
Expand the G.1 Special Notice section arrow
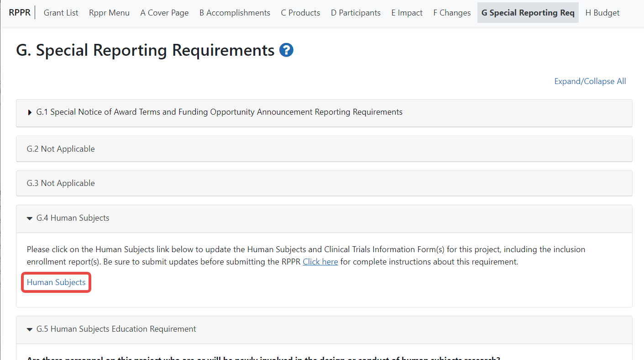30,112
